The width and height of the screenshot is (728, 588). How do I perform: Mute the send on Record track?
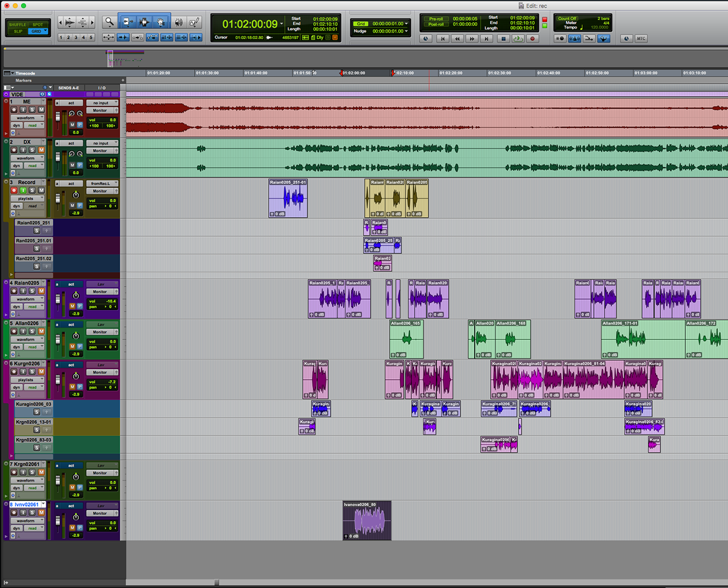[72, 206]
